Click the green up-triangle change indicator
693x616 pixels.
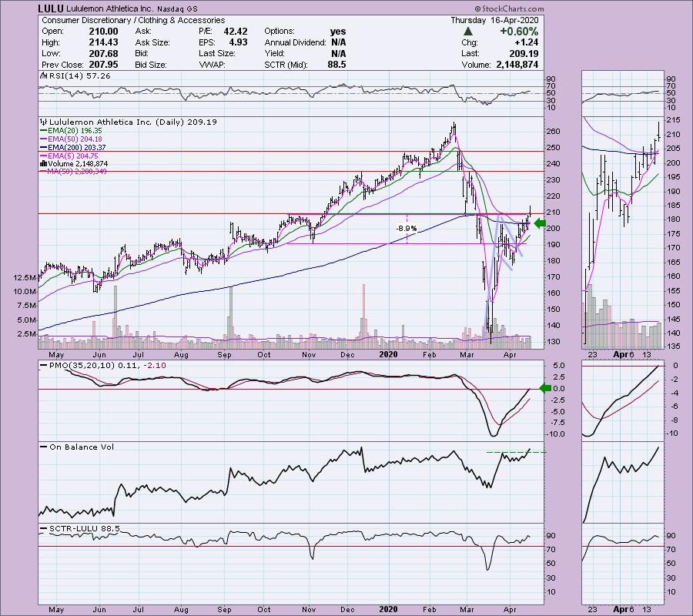tap(468, 32)
